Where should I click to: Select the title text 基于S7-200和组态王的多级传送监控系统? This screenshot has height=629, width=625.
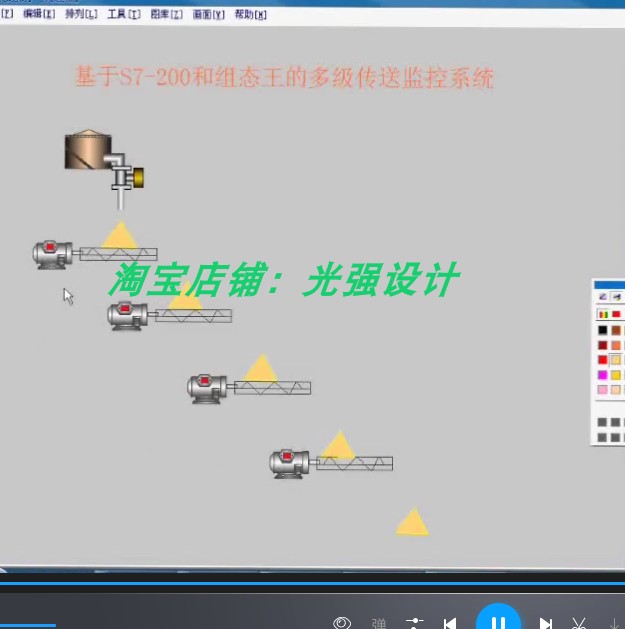[x=285, y=77]
